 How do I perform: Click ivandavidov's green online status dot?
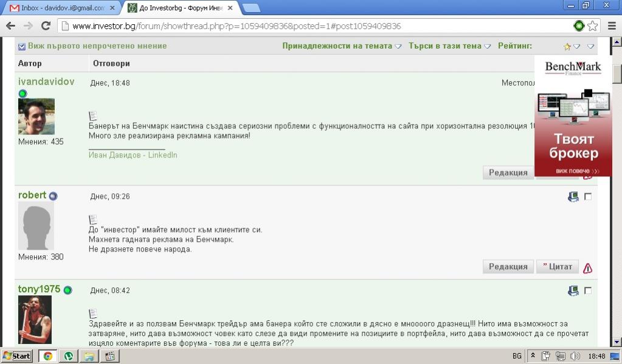pyautogui.click(x=22, y=94)
